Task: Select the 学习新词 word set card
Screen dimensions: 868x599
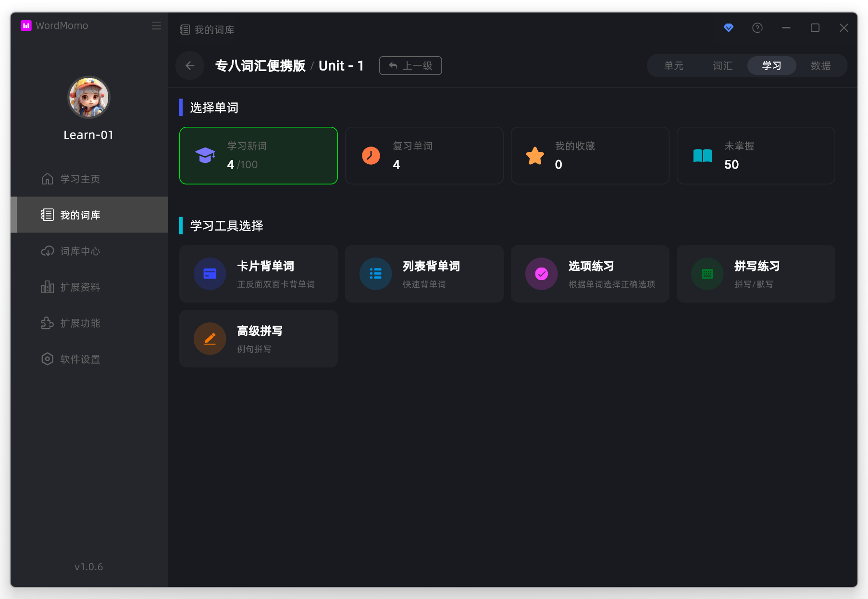Action: coord(259,156)
